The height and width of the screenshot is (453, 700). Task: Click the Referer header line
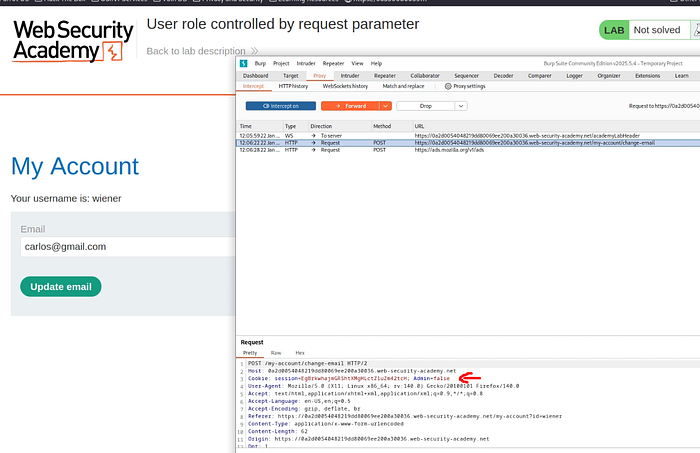pyautogui.click(x=404, y=416)
